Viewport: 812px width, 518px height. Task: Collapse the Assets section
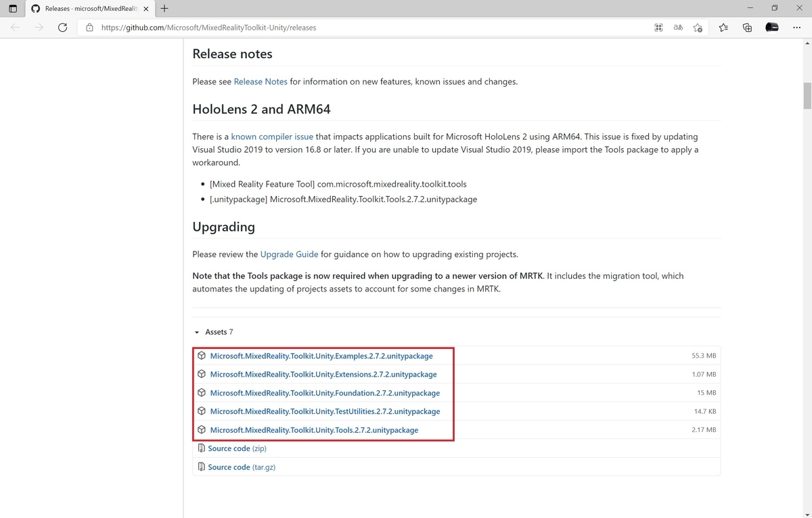tap(214, 332)
